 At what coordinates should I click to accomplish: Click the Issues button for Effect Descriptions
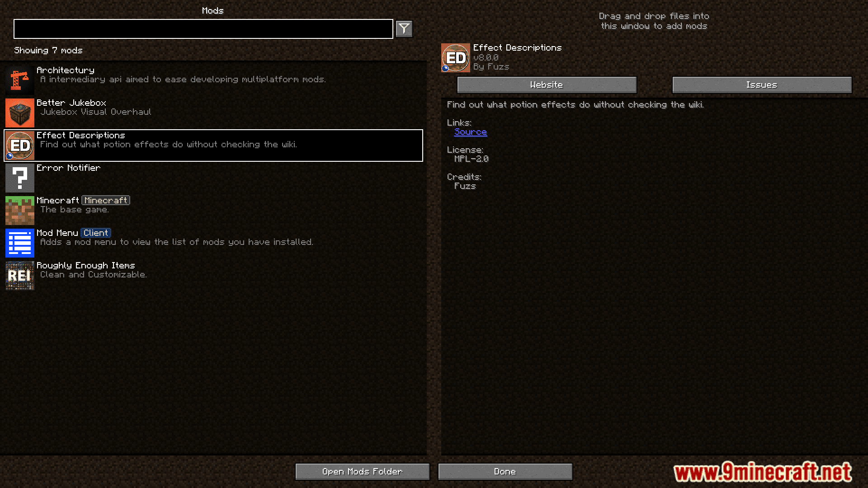pyautogui.click(x=763, y=84)
